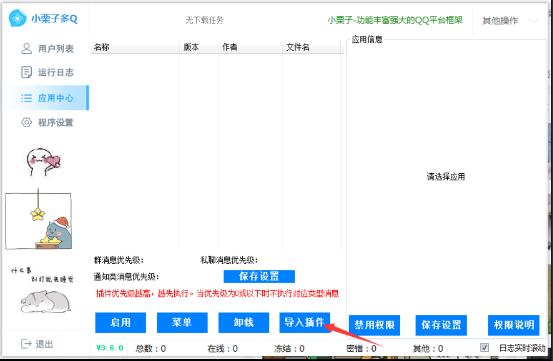Click 退出 to exit the program
553x361 pixels.
tap(37, 343)
